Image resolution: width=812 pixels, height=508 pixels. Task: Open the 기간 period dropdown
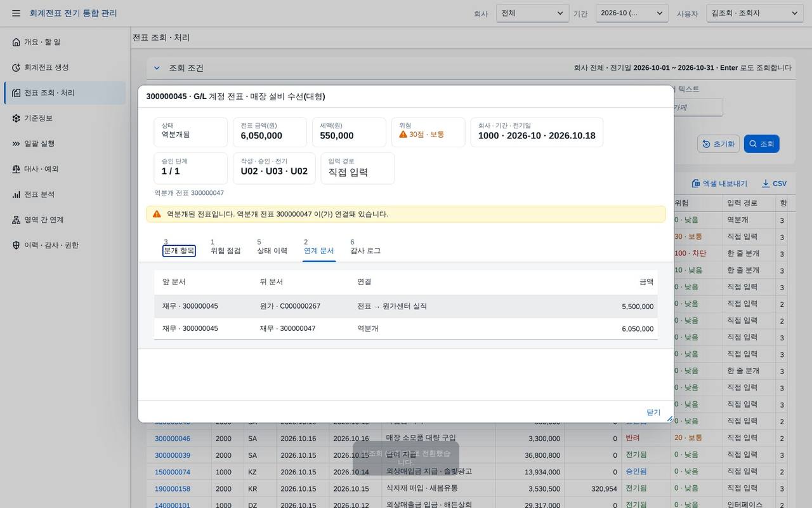tap(632, 13)
